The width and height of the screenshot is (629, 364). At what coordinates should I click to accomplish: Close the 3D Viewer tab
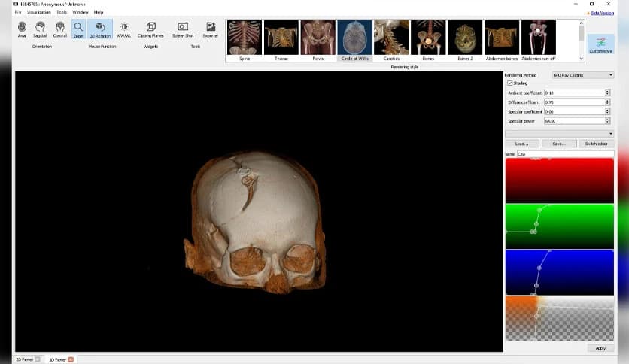(x=71, y=359)
